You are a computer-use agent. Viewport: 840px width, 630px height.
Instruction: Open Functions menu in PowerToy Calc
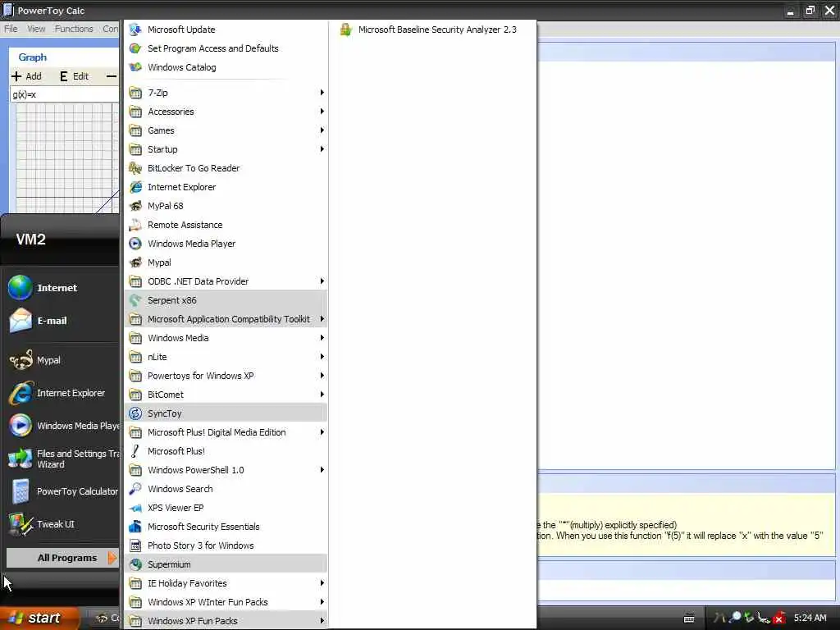(74, 29)
